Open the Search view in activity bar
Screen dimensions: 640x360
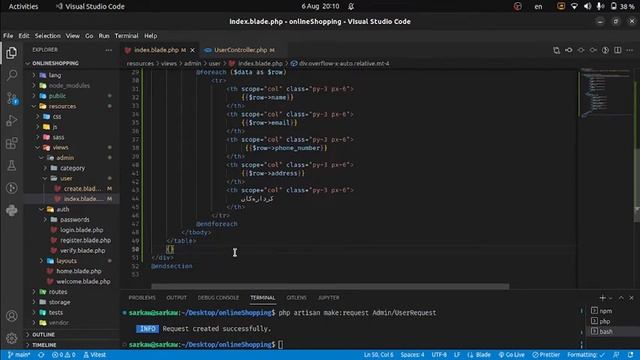[11, 75]
